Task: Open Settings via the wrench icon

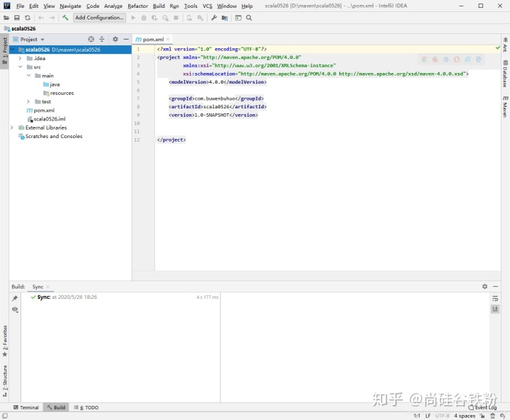Action: [x=214, y=18]
